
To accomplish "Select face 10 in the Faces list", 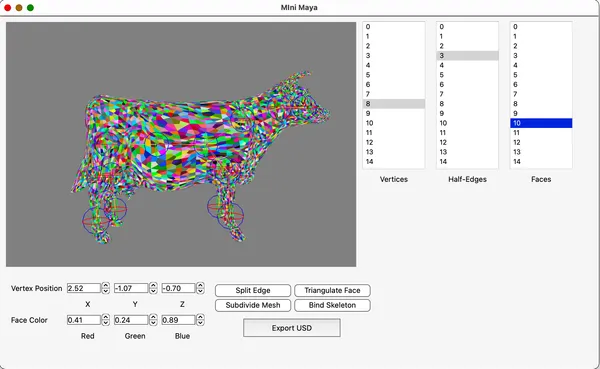I will click(x=541, y=123).
